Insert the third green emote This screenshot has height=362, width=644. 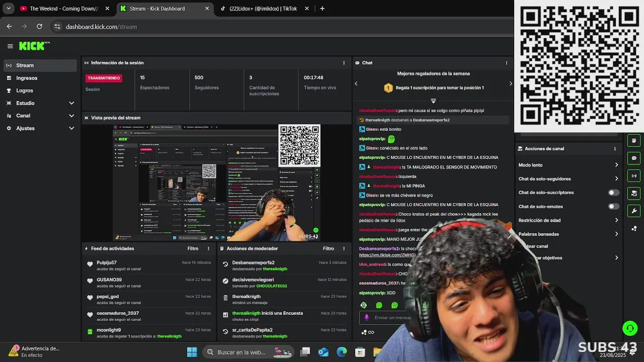click(x=394, y=305)
